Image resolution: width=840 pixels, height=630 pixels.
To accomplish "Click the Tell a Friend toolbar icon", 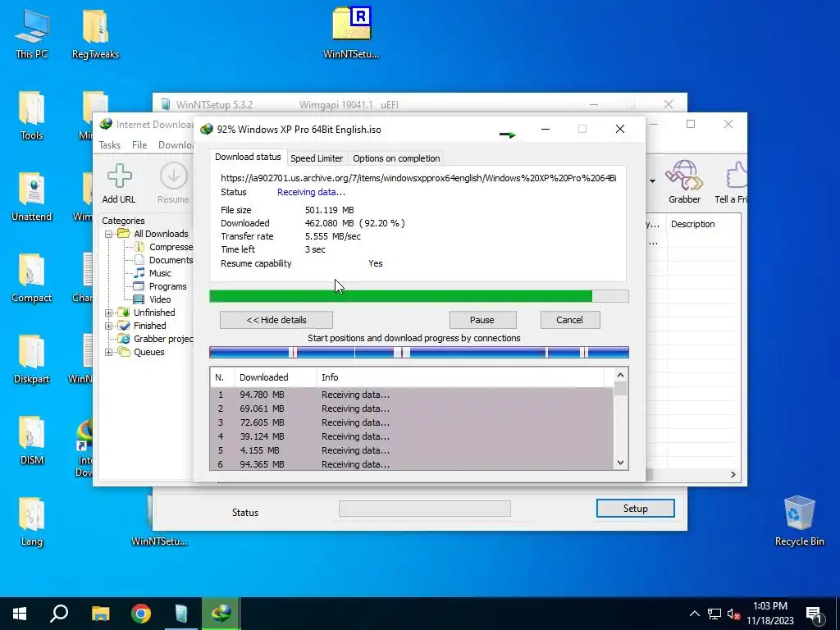I will (731, 182).
